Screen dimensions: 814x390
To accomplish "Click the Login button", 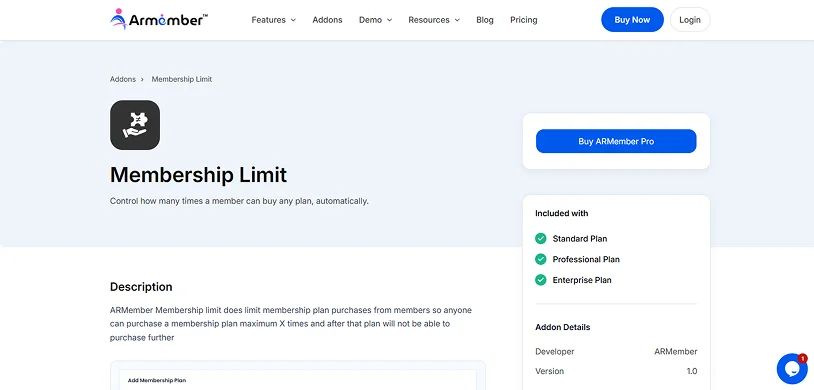I will point(690,20).
